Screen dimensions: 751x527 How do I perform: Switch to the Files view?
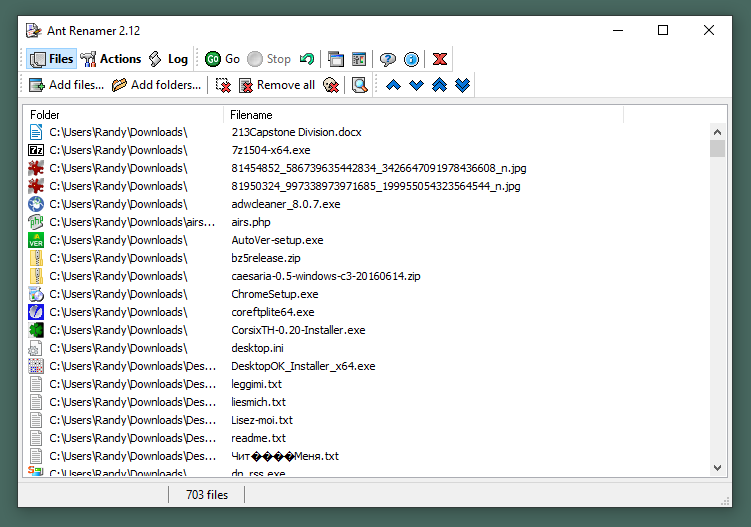51,59
